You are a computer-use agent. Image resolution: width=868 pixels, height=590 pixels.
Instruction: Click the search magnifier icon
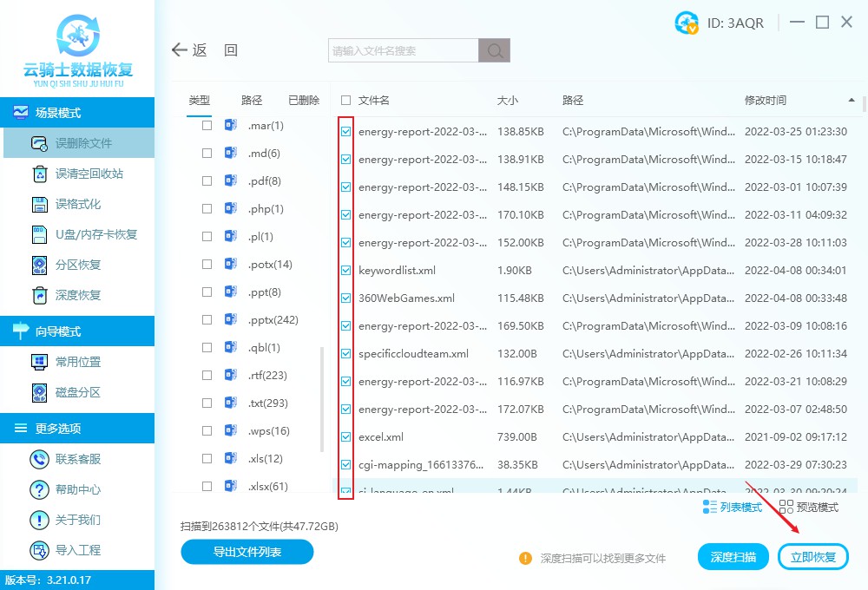coord(494,49)
